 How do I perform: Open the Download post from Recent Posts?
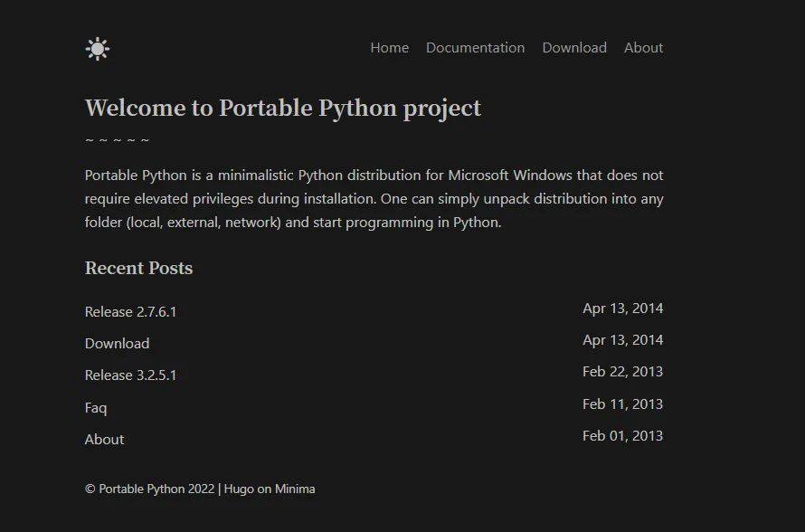117,343
